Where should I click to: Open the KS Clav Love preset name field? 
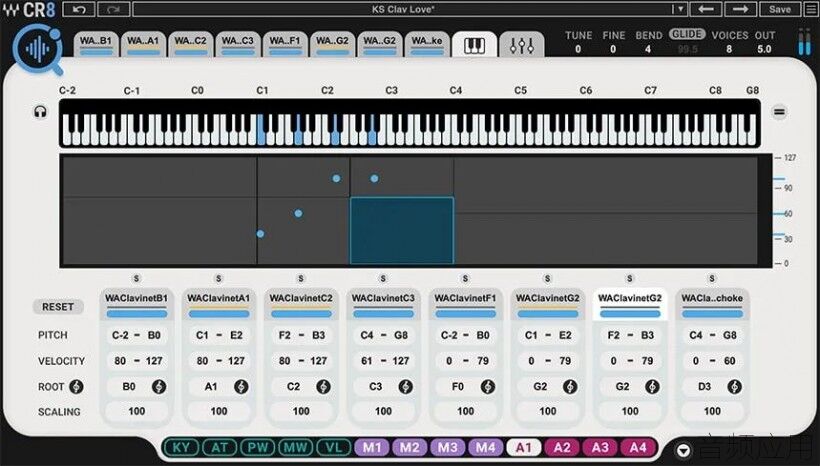403,9
